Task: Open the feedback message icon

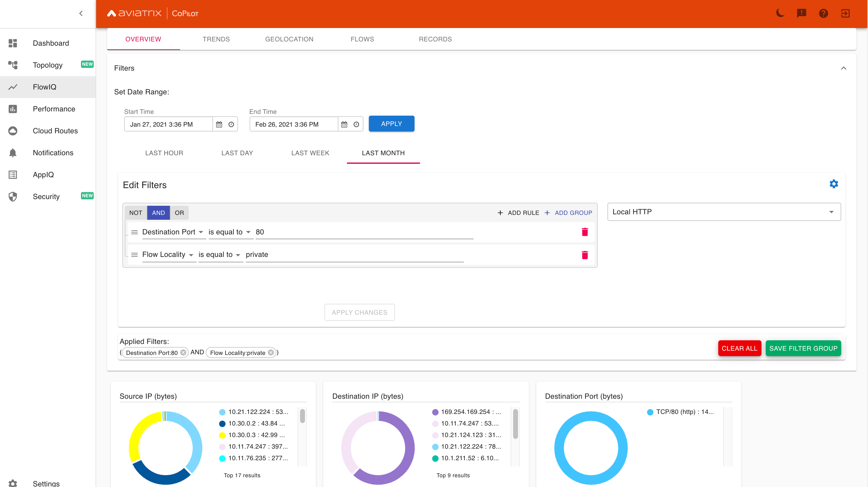Action: coord(802,13)
